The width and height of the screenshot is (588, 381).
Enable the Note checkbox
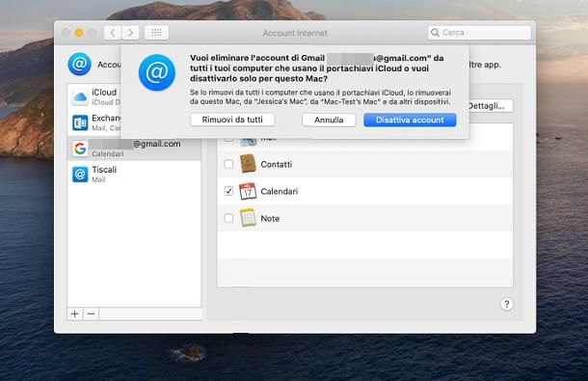tap(228, 218)
